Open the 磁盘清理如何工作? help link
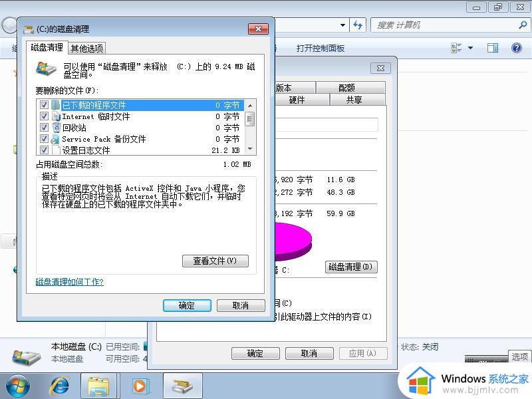Image resolution: width=532 pixels, height=399 pixels. click(70, 281)
